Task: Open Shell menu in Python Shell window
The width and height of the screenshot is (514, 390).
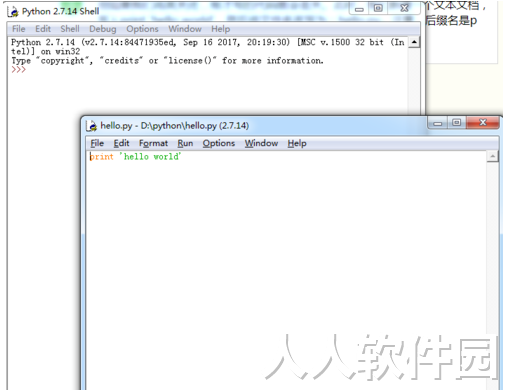Action: click(x=70, y=29)
